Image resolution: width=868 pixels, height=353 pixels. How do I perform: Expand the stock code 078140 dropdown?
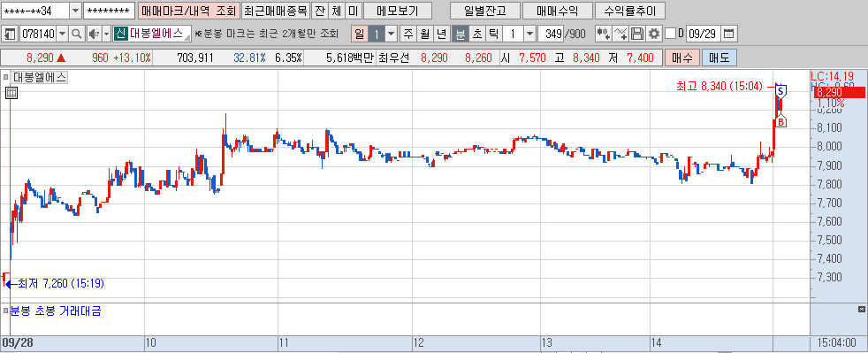[x=62, y=34]
